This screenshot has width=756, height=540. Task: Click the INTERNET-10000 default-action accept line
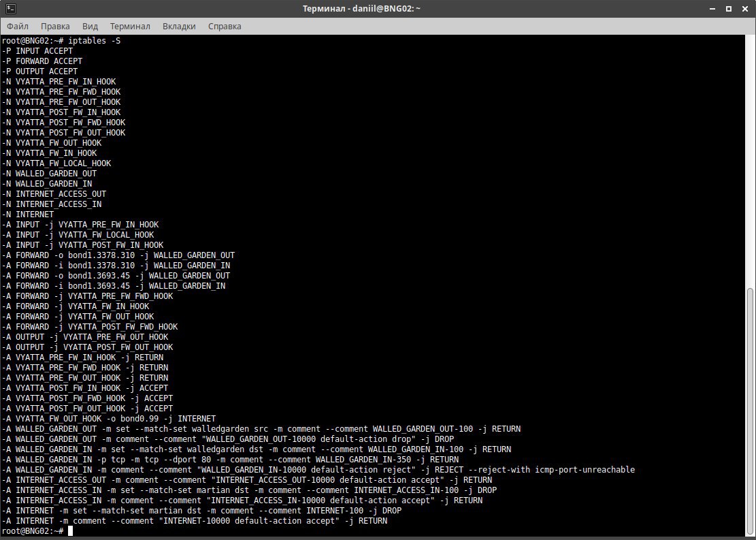tap(195, 521)
